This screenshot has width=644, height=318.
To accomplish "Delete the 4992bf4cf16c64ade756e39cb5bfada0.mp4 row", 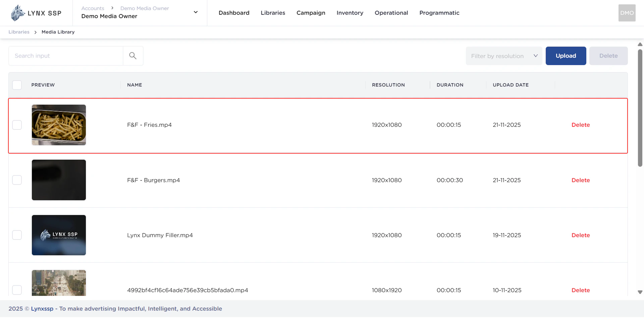I will coord(581,290).
